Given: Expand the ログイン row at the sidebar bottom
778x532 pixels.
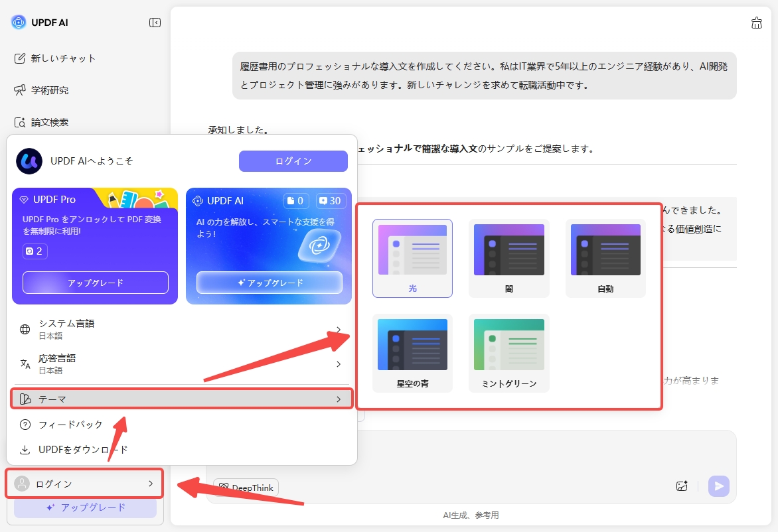Looking at the screenshot, I should tap(84, 484).
